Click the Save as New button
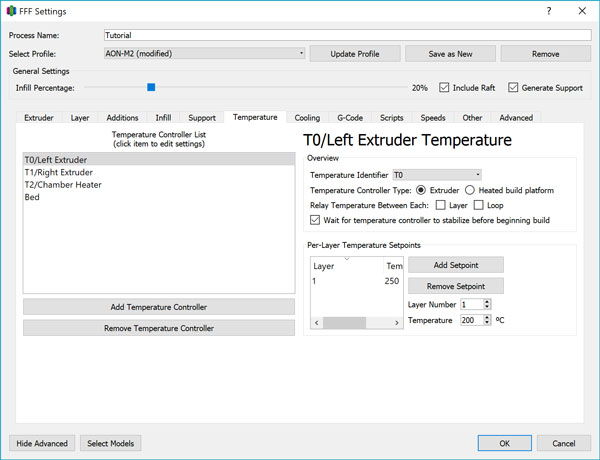600x460 pixels. 450,54
